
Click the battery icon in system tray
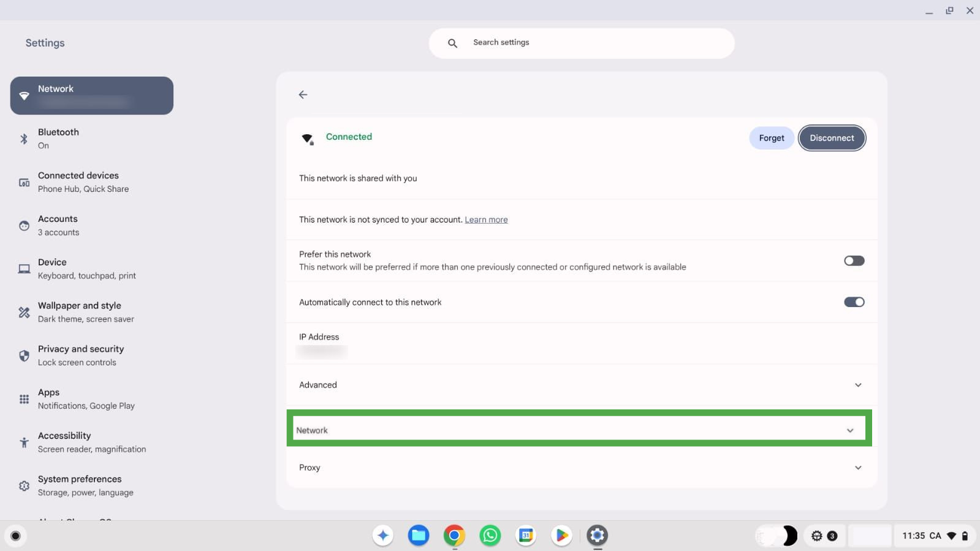click(x=965, y=536)
